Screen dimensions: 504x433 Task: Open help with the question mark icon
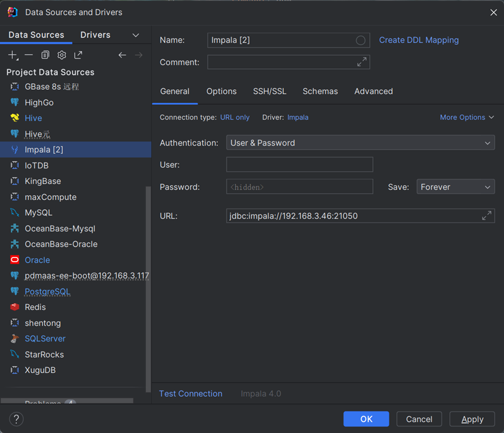click(x=16, y=418)
